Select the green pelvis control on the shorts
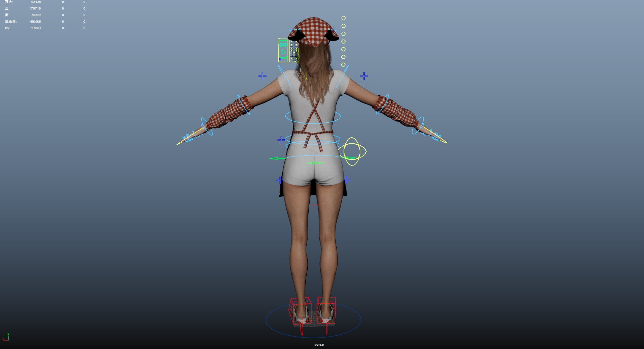 [x=315, y=163]
